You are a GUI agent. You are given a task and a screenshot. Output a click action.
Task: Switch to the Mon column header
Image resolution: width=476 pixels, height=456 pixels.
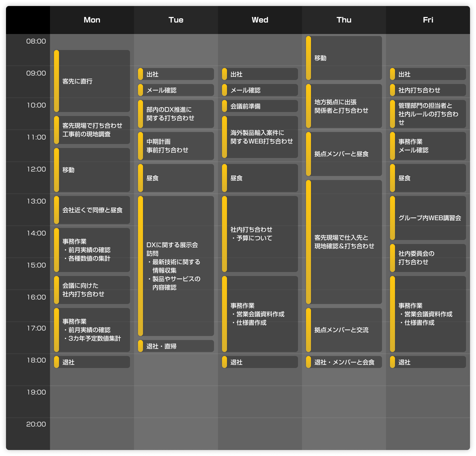pyautogui.click(x=92, y=20)
